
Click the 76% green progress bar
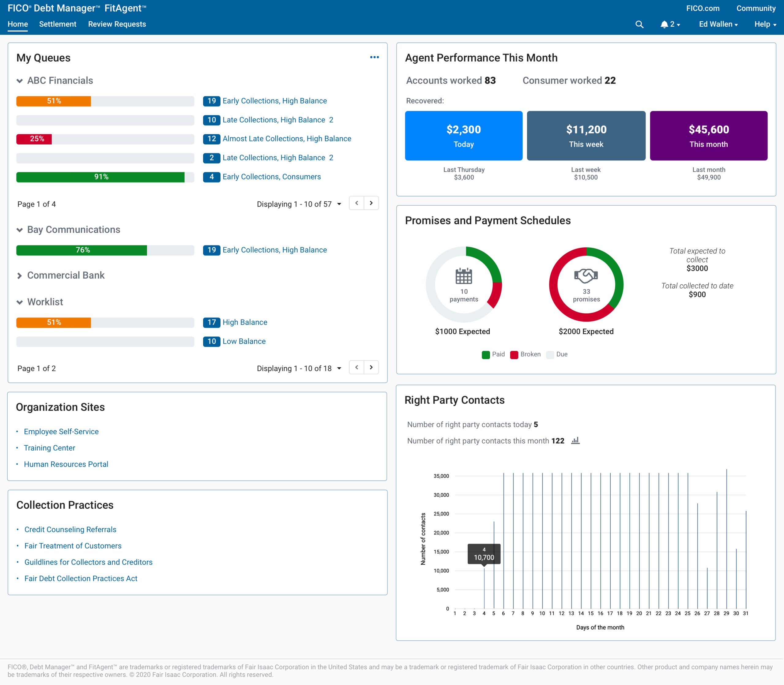81,250
